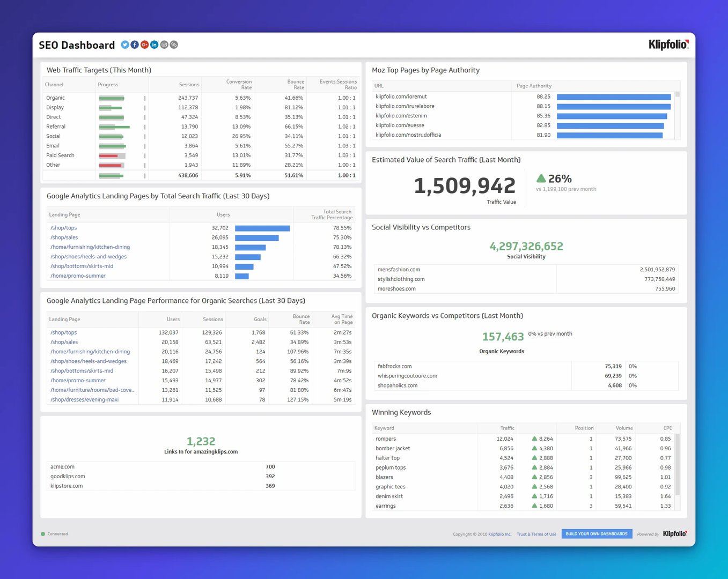Open /shop/shoes/heels-and-wedges link in Organic Searches table
Image resolution: width=728 pixels, height=579 pixels.
[x=89, y=361]
